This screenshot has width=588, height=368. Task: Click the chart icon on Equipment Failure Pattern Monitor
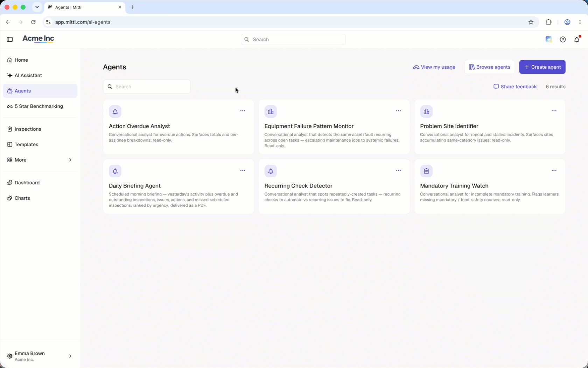point(271,111)
